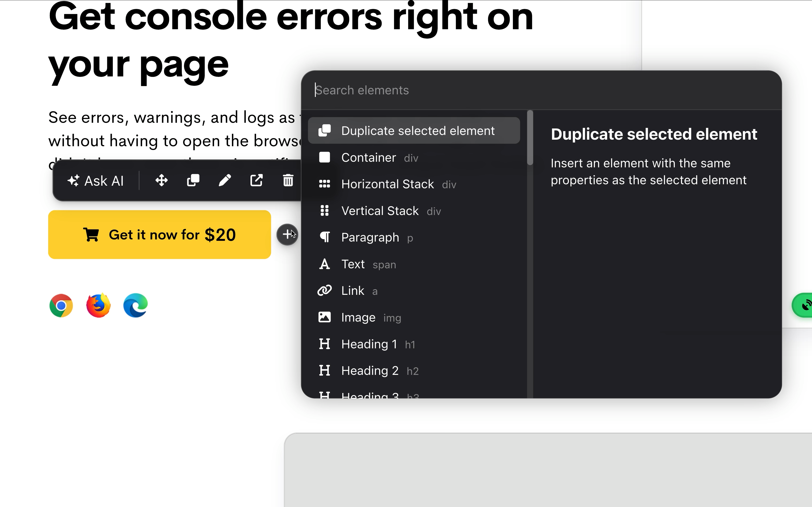The image size is (812, 507).
Task: Click the Ask AI button
Action: pyautogui.click(x=96, y=181)
